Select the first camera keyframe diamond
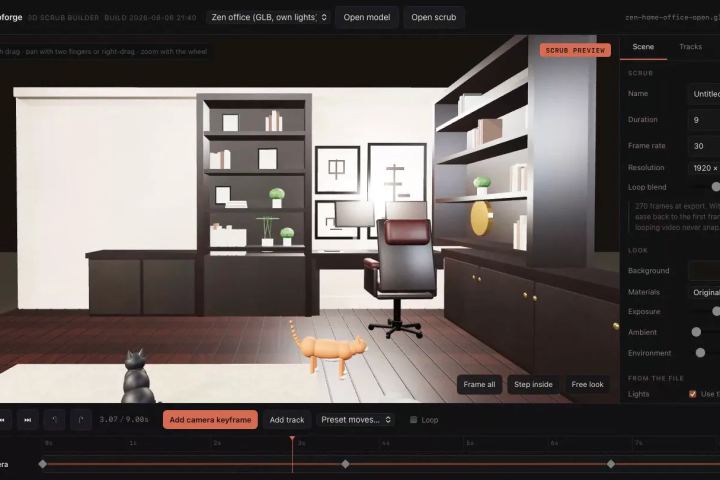The image size is (720, 480). pyautogui.click(x=43, y=464)
